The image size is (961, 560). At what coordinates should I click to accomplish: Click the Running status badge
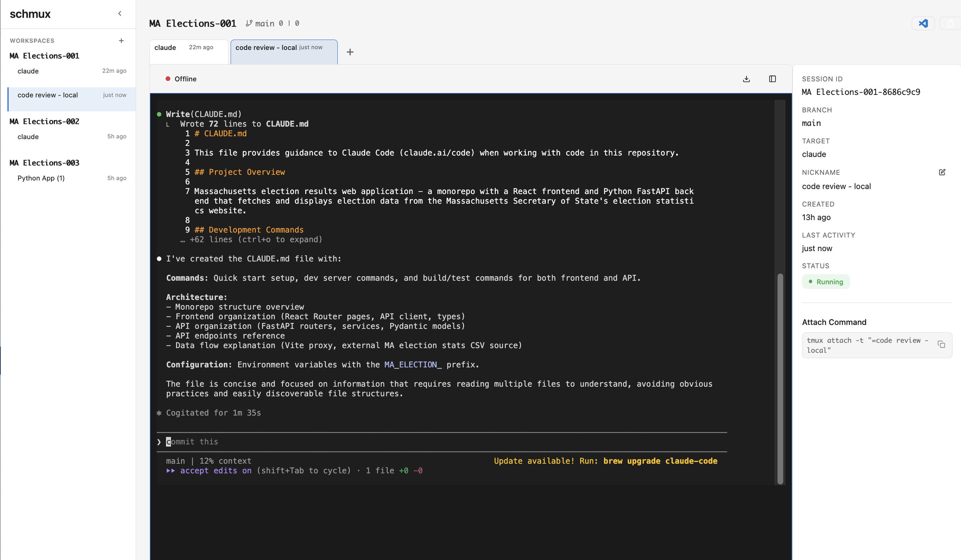[x=825, y=282]
